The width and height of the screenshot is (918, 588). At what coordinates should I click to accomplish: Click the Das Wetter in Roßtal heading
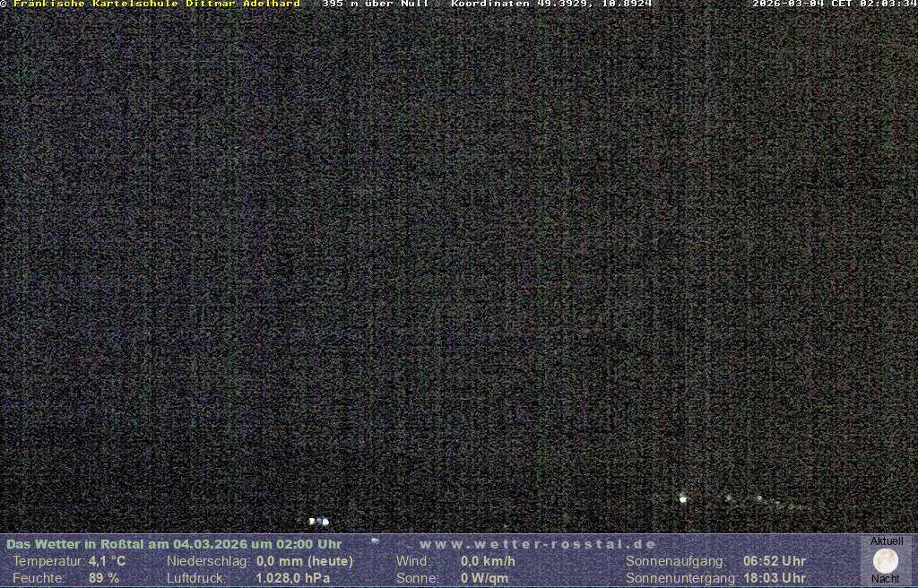point(174,544)
